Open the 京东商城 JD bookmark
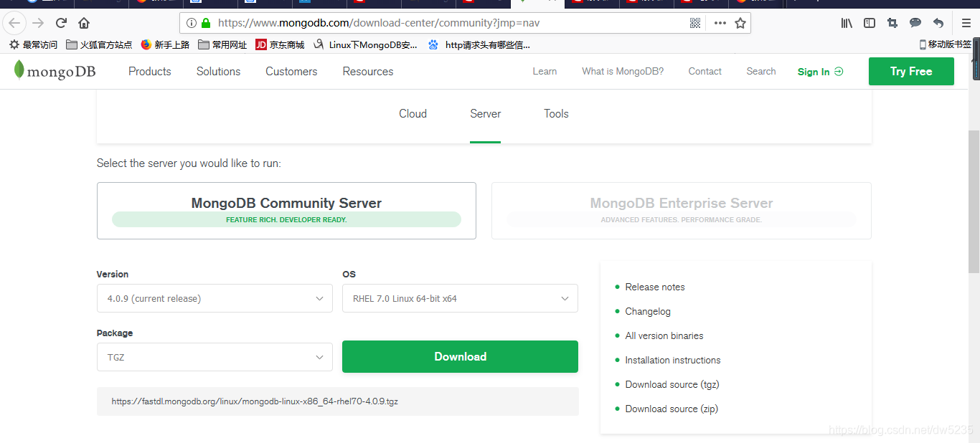Screen dimensions: 980x443 click(x=280, y=44)
